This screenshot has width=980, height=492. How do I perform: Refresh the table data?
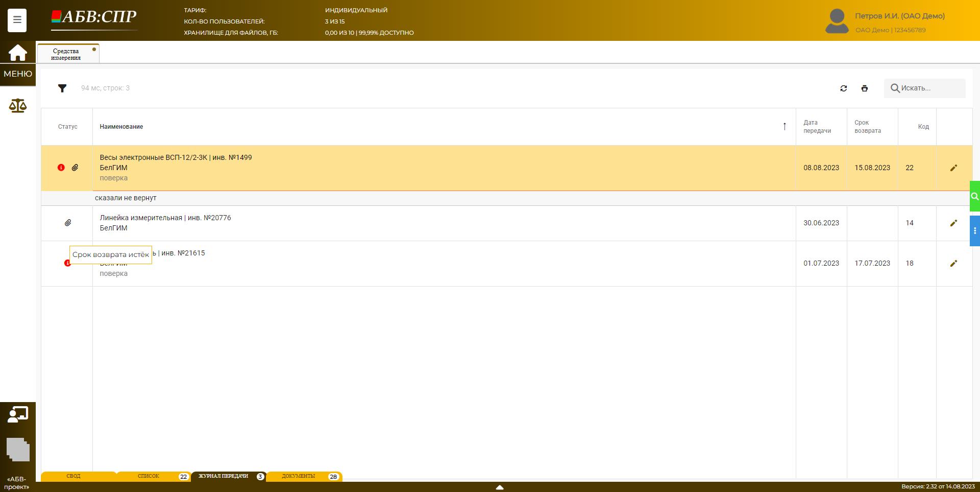(x=843, y=88)
